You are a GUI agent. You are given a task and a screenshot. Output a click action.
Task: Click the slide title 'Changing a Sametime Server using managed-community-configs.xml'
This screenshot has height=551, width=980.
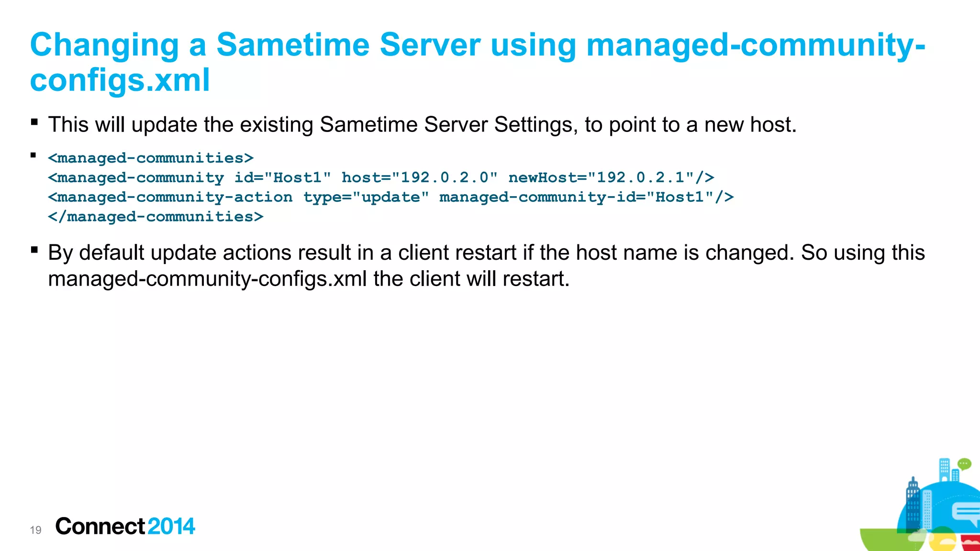pyautogui.click(x=478, y=62)
